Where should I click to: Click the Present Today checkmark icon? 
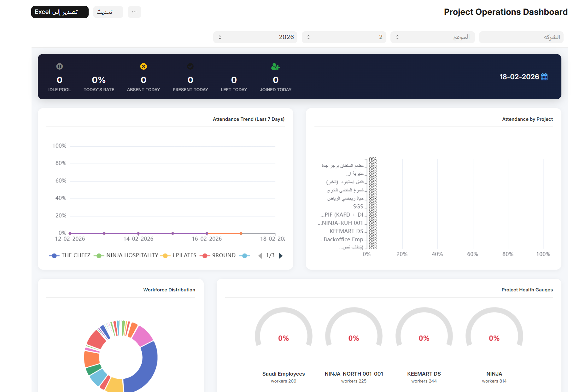190,66
